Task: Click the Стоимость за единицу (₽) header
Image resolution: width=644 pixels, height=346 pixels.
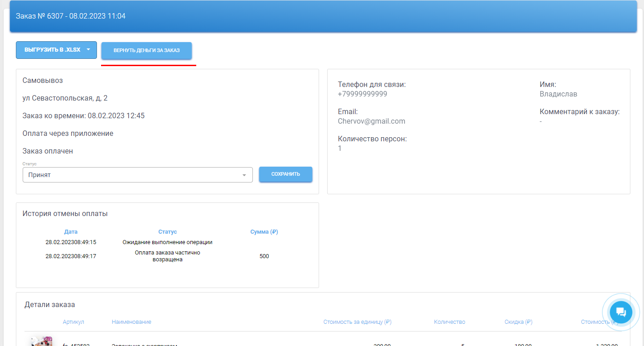Action: 357,322
